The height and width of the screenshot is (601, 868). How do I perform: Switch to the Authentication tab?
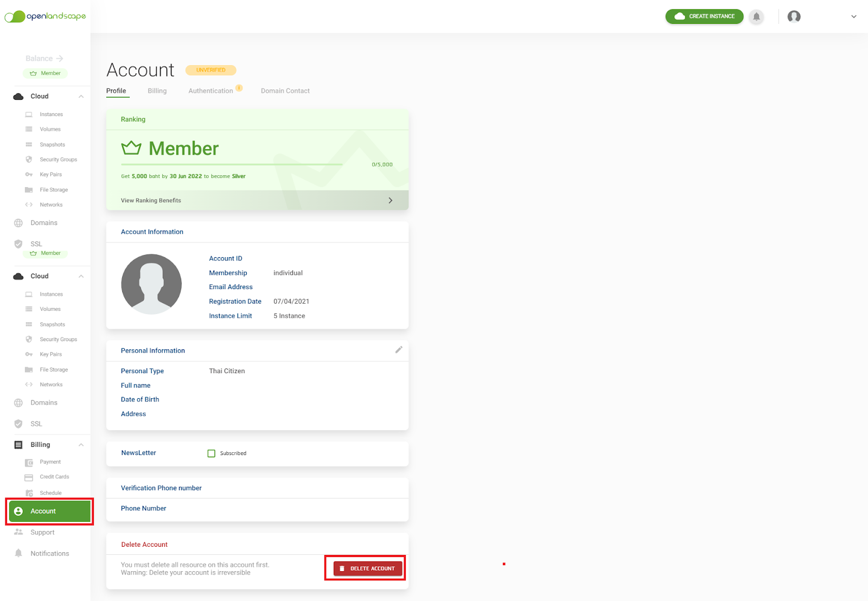pyautogui.click(x=210, y=91)
